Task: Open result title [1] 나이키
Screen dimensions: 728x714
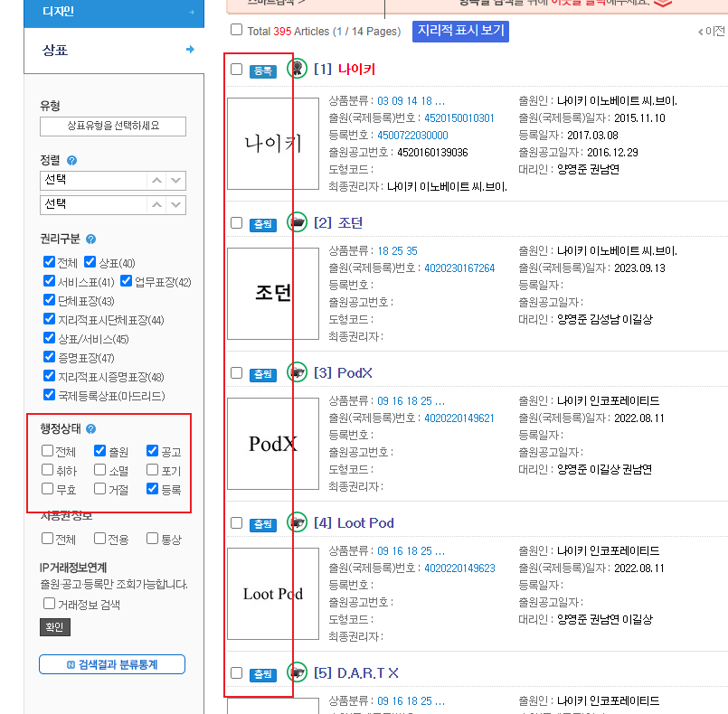Action: pyautogui.click(x=344, y=69)
